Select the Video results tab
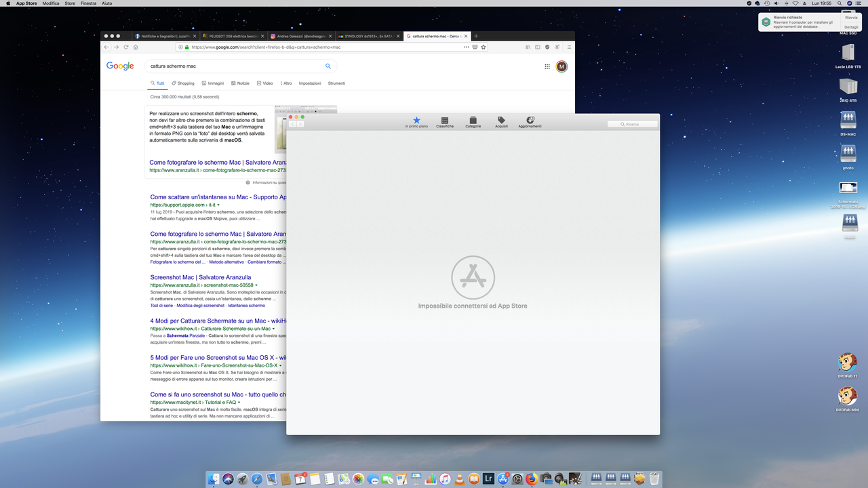Screen dimensions: 868x488 265,83
